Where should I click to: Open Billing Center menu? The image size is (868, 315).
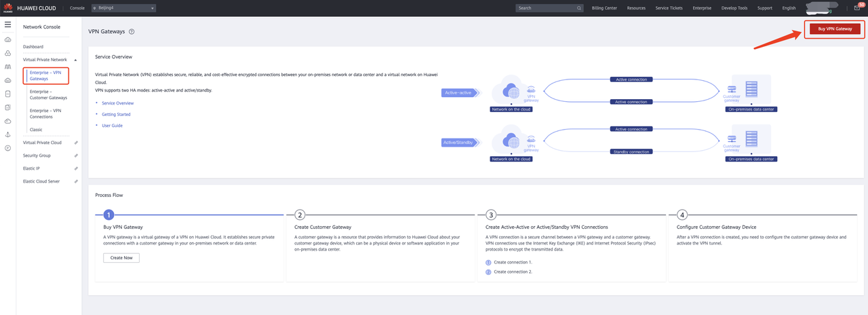(x=604, y=8)
